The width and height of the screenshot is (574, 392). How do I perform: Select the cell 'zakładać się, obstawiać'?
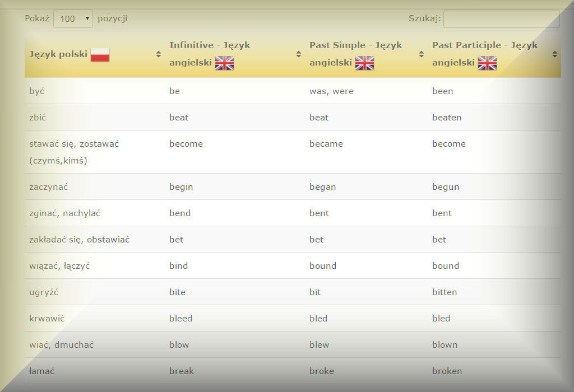pyautogui.click(x=95, y=240)
